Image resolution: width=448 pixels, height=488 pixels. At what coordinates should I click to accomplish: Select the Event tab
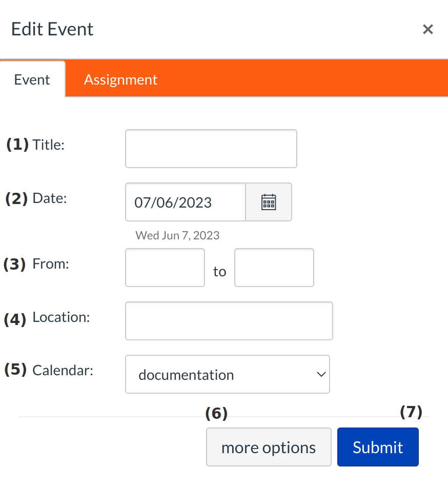(32, 80)
